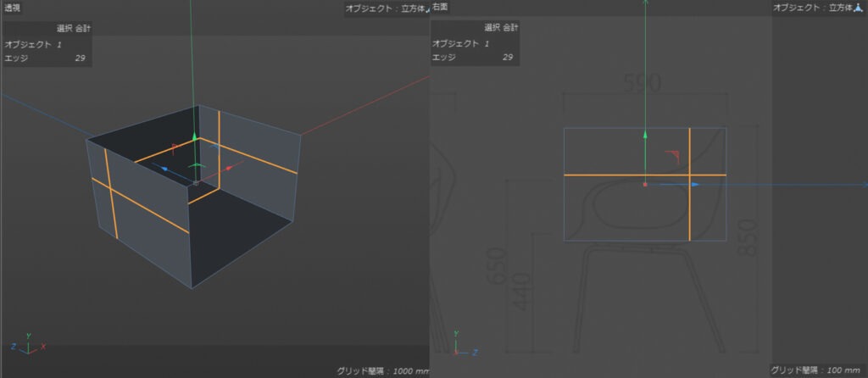Click the green Y-axis arrow in right view
Viewport: 868px width, 378px height.
(645, 135)
